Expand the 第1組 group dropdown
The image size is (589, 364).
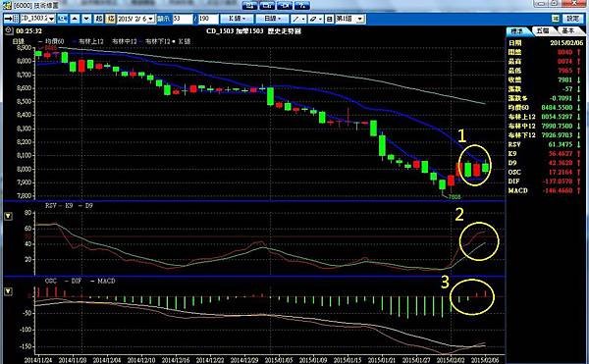tap(360, 19)
